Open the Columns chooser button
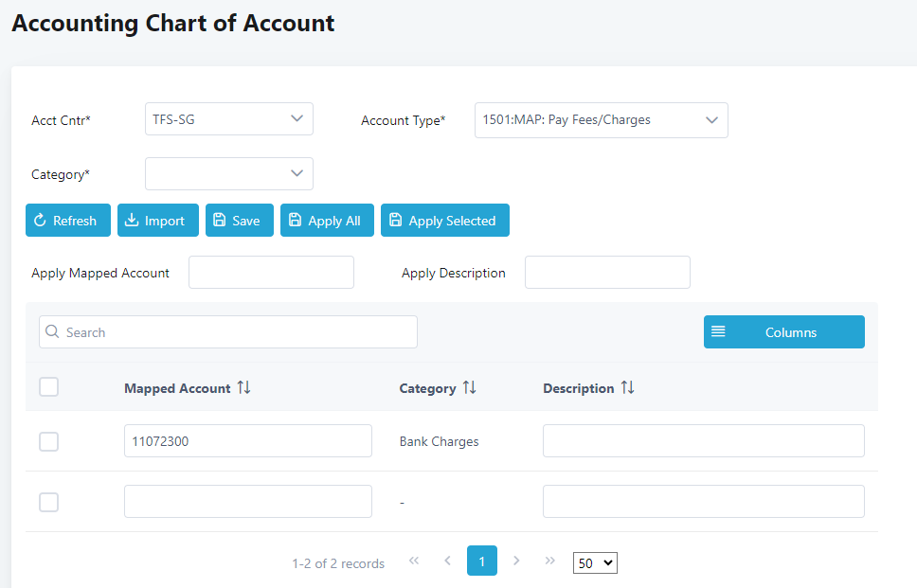The width and height of the screenshot is (917, 588). (783, 332)
